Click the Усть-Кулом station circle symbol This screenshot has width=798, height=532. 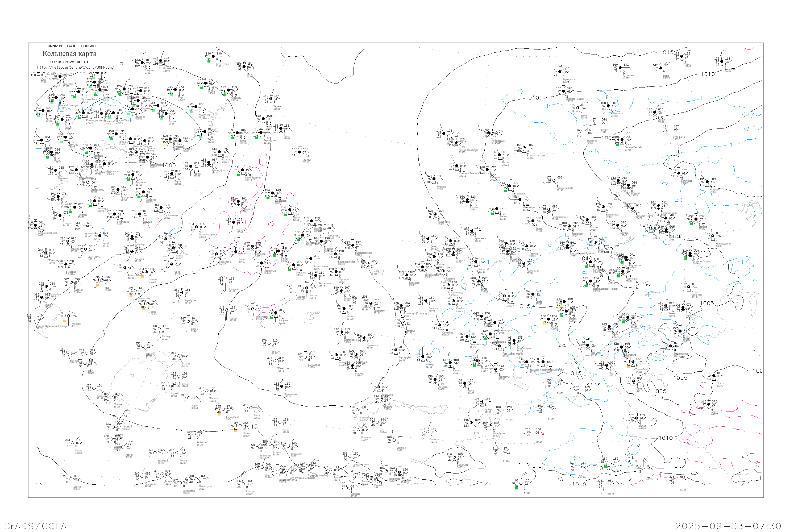click(213, 56)
